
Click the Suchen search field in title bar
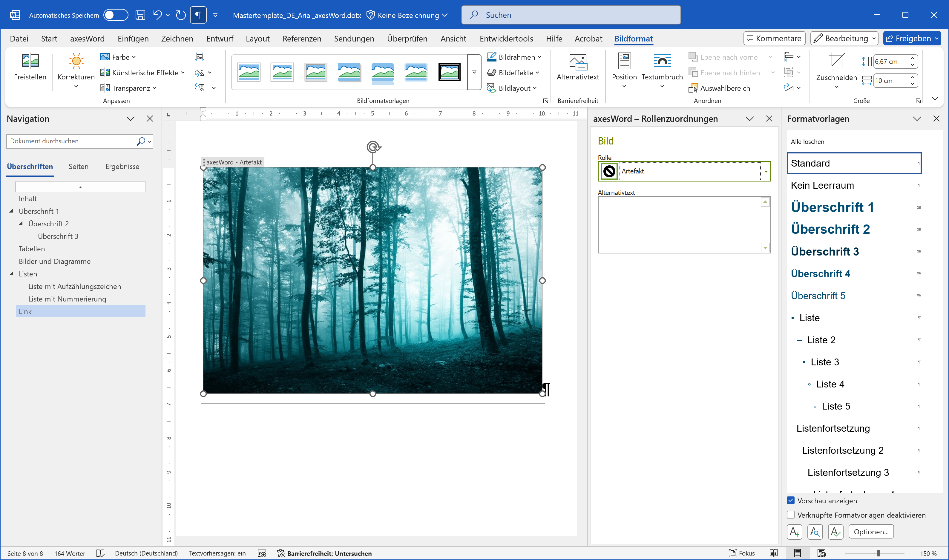tap(571, 15)
